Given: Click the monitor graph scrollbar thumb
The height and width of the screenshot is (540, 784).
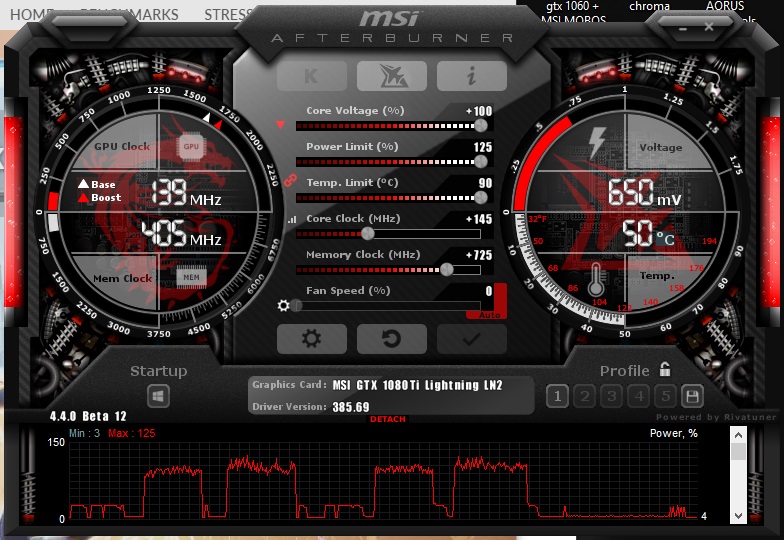Looking at the screenshot, I should point(738,452).
